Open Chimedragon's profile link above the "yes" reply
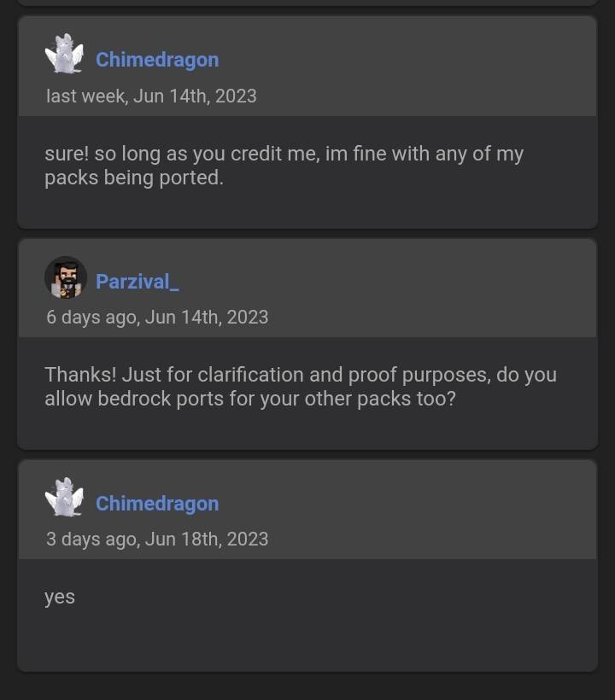Image resolution: width=615 pixels, height=700 pixels. [x=157, y=504]
